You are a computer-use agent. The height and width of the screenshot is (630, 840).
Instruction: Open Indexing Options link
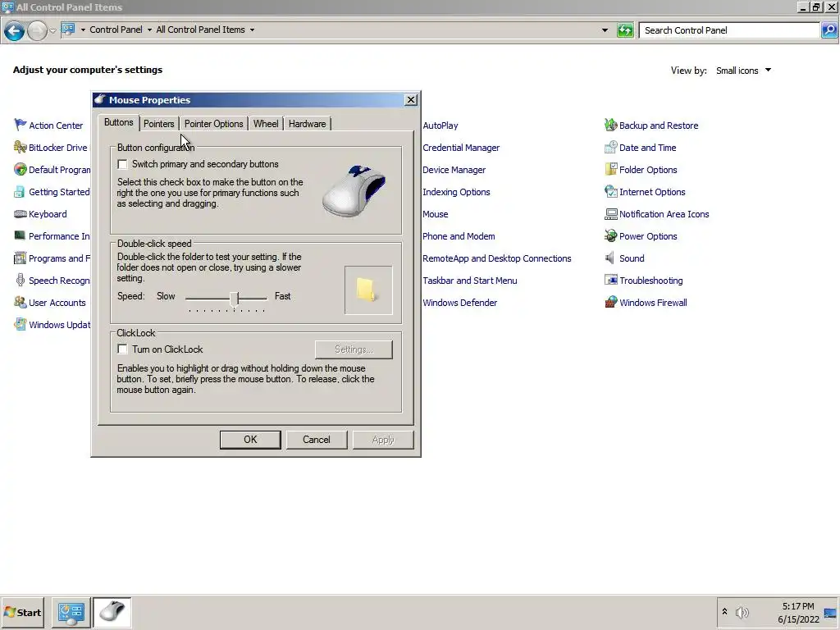[456, 192]
